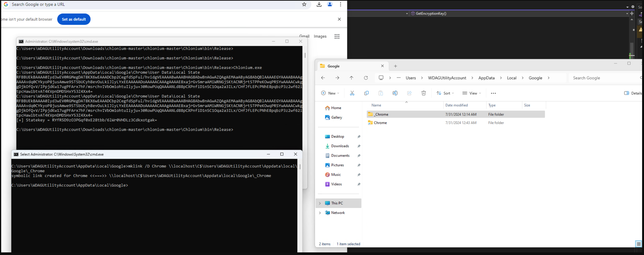The image size is (644, 255).
Task: Click the Set as default button
Action: pyautogui.click(x=74, y=19)
